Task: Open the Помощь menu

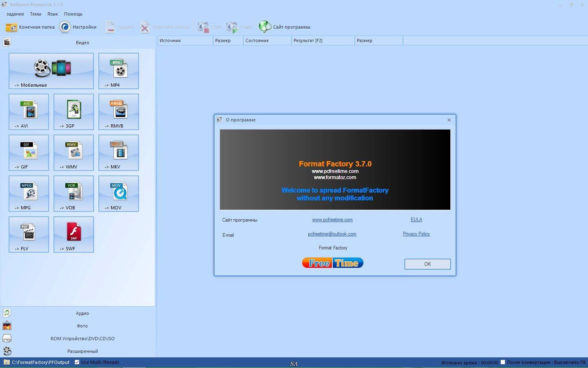Action: click(x=73, y=14)
